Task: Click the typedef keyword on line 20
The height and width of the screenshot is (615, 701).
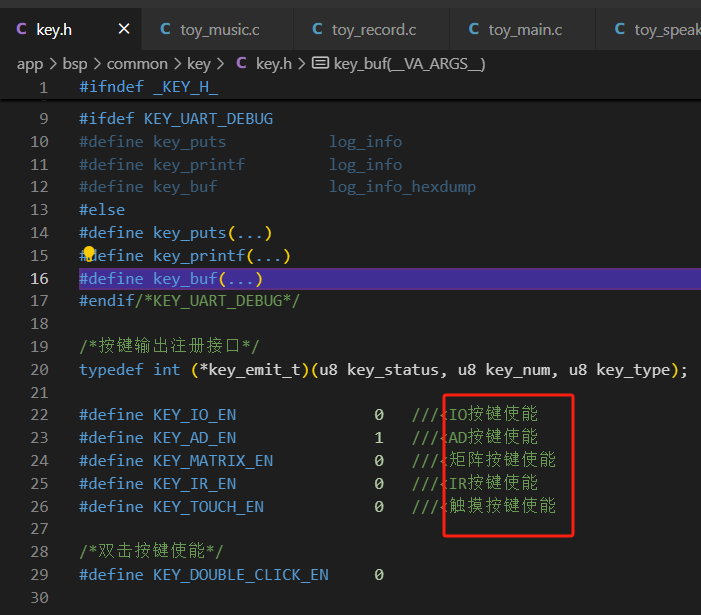Action: click(111, 370)
